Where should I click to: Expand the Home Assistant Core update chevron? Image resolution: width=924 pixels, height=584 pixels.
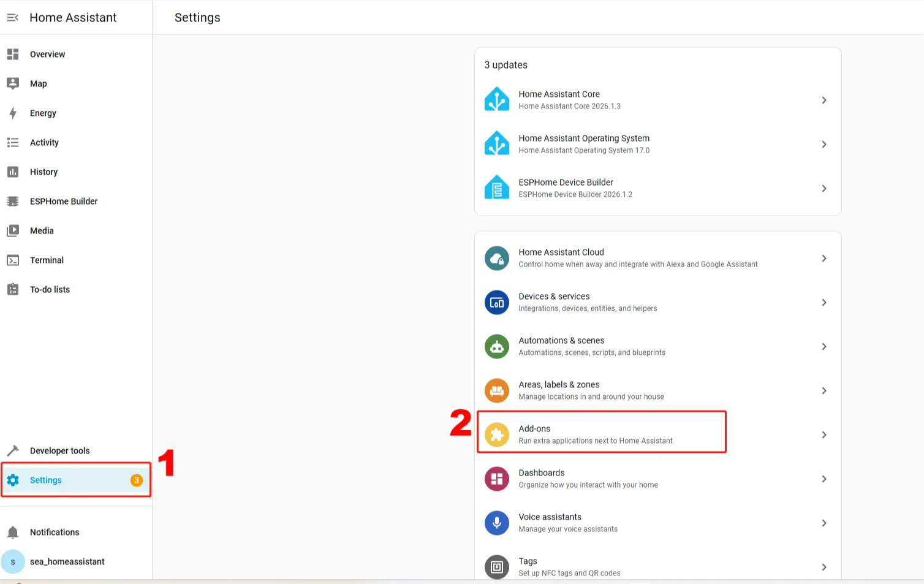point(824,100)
